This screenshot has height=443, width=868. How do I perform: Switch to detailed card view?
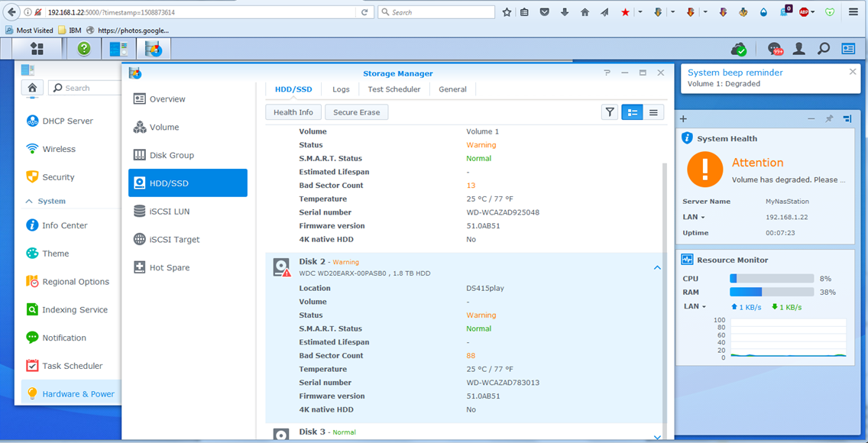point(632,112)
